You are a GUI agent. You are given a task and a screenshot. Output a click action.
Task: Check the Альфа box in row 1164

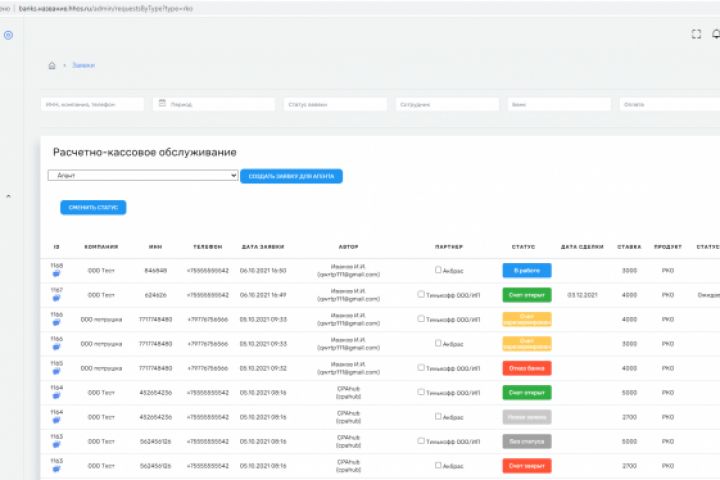(x=438, y=416)
